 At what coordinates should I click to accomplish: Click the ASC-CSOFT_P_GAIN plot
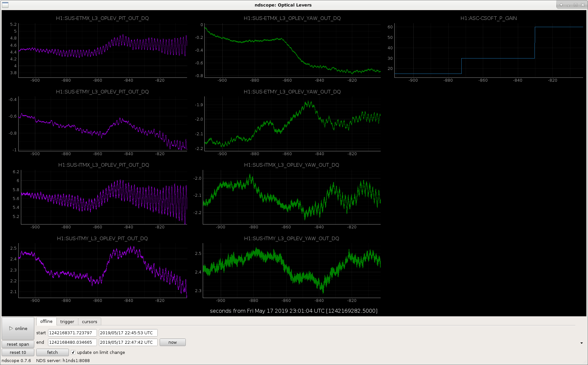click(x=489, y=50)
